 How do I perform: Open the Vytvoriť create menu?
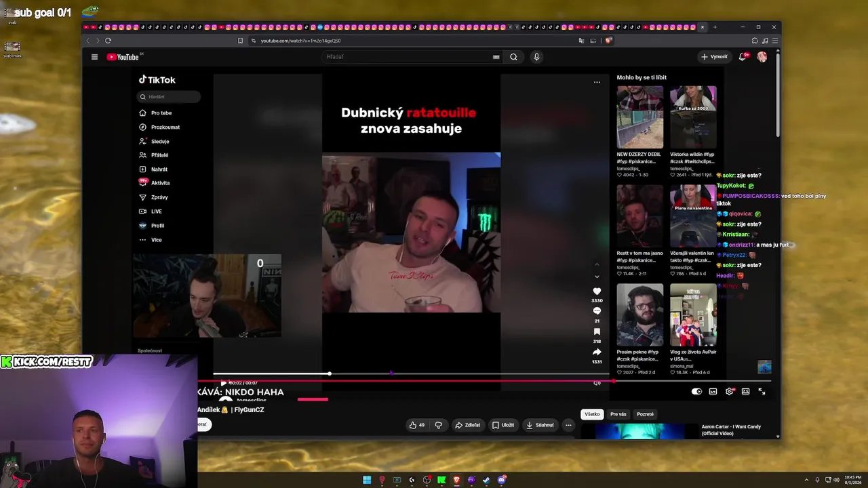(714, 57)
